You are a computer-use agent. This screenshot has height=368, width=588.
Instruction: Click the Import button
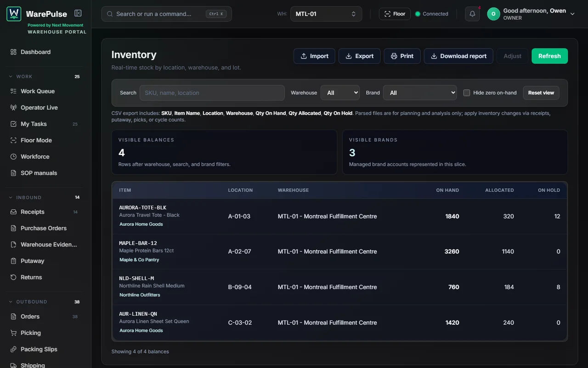coord(314,56)
